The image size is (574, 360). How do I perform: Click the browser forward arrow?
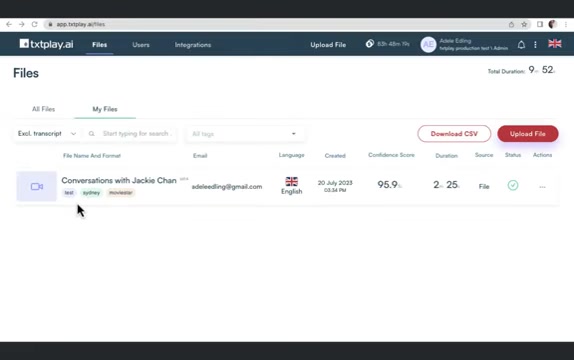coord(22,24)
